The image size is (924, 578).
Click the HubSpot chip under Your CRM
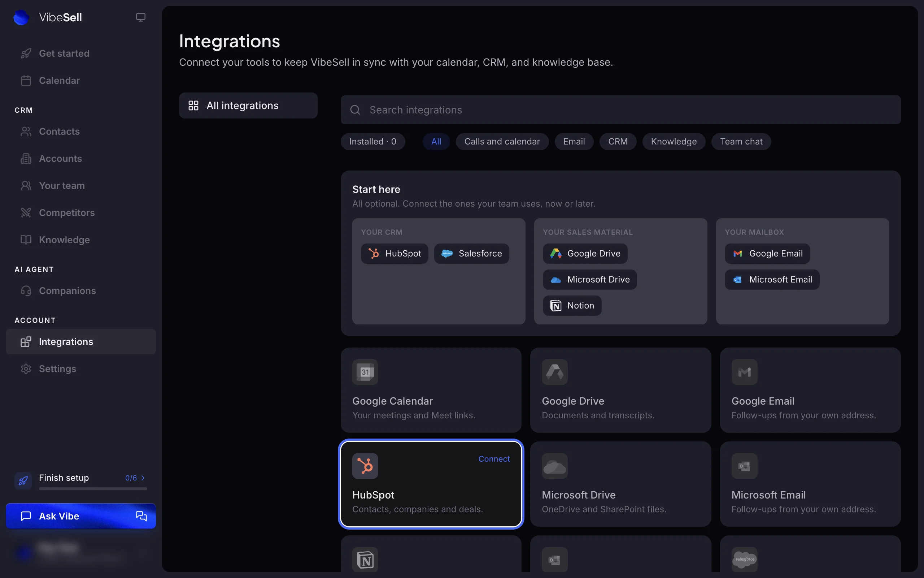[x=395, y=254]
